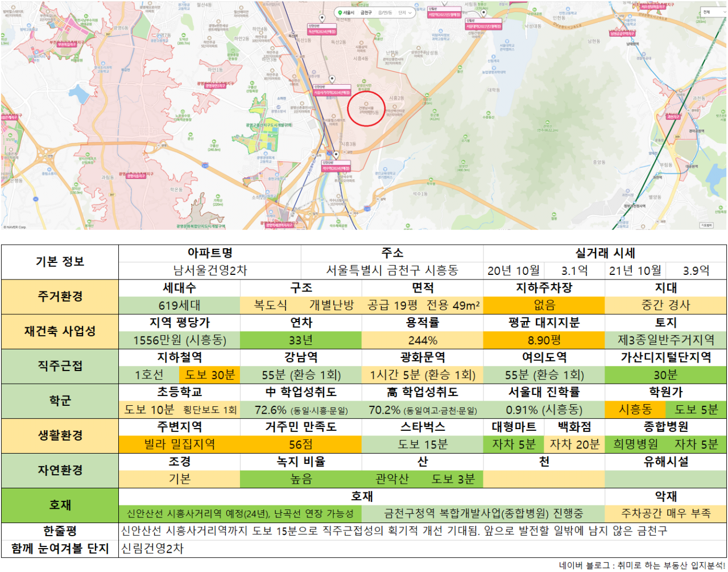Image resolution: width=728 pixels, height=572 pixels.
Task: Click the 3.9억 price cell
Action: 696,270
